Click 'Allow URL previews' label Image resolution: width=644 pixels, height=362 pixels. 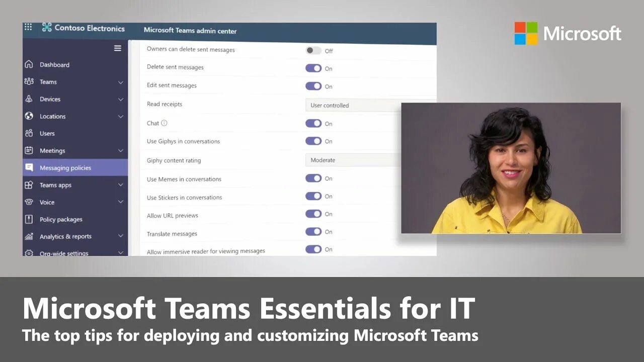(173, 216)
